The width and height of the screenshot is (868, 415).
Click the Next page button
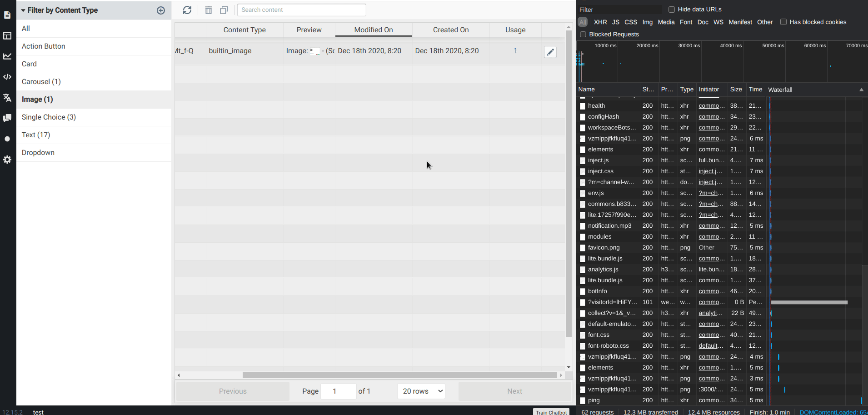click(515, 391)
